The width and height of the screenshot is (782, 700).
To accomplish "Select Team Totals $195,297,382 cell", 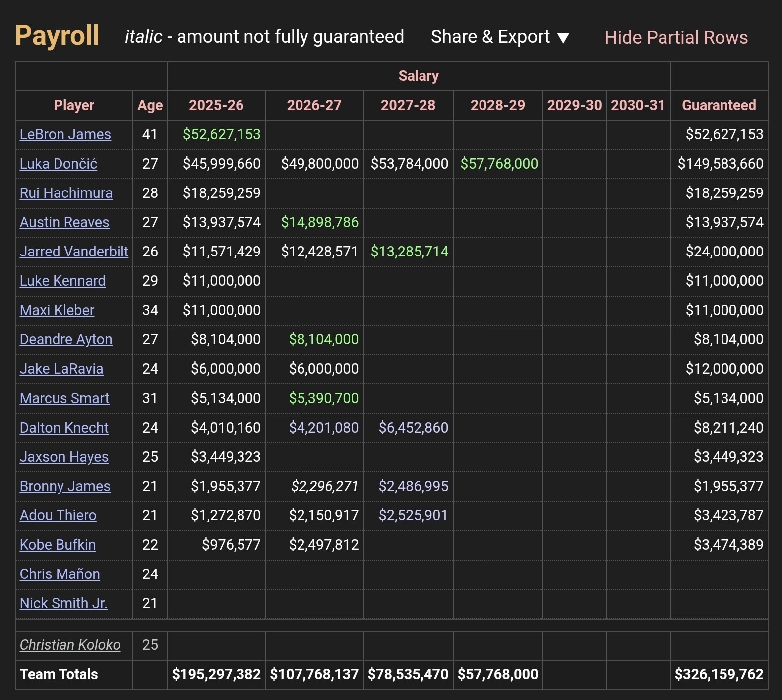I will point(216,674).
